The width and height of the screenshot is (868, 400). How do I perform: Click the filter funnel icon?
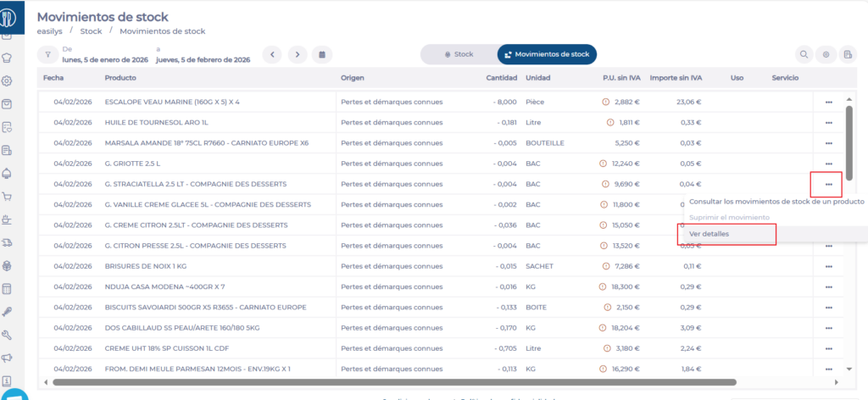(x=48, y=55)
